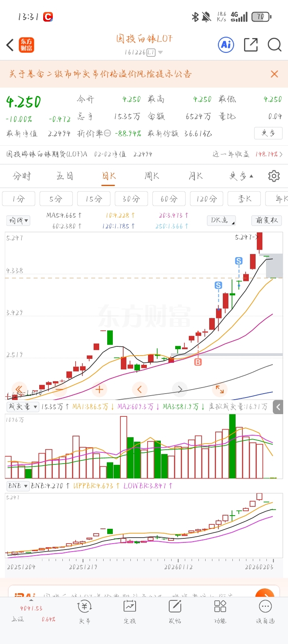Open the 东方财富 logo home icon
288x644 pixels.
(x=27, y=45)
